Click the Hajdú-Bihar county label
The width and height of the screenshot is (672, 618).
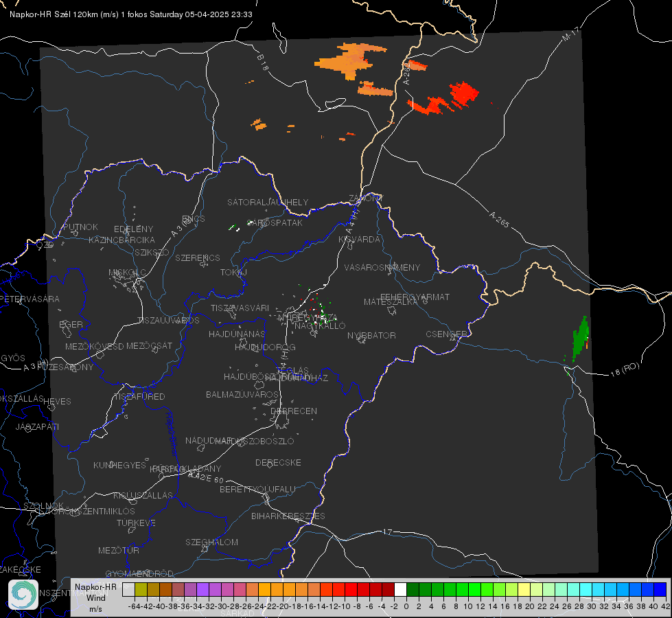click(171, 434)
